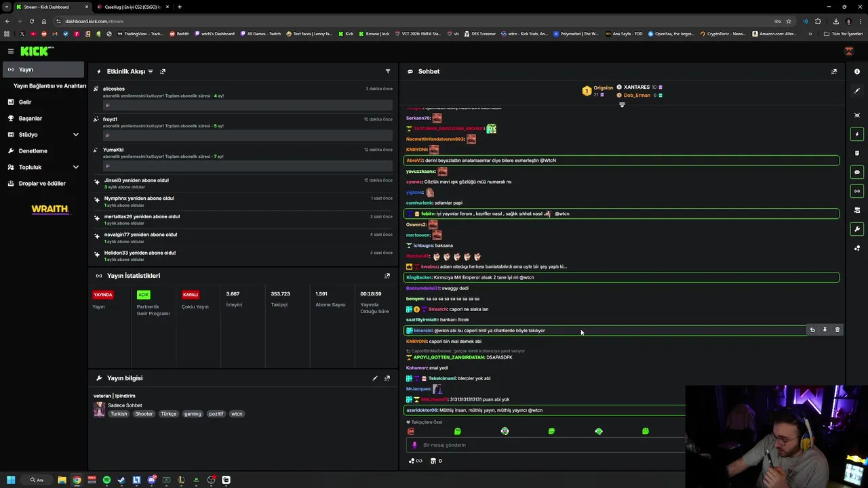Select Yayın in the sidebar

[x=43, y=70]
